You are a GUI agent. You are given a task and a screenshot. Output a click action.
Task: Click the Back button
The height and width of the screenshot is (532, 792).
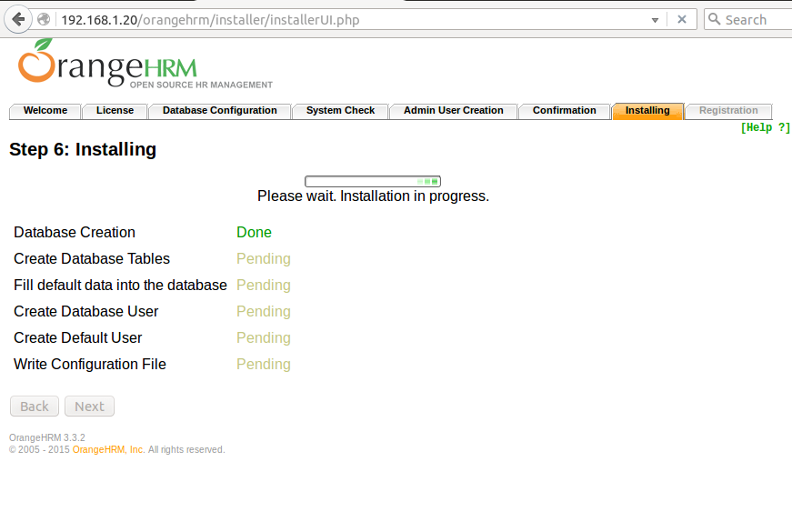pos(35,407)
